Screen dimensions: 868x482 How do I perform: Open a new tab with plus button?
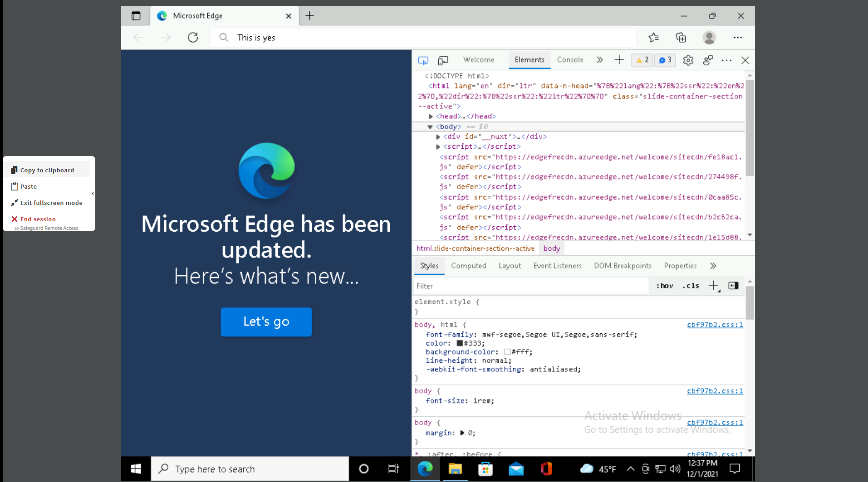click(x=310, y=16)
